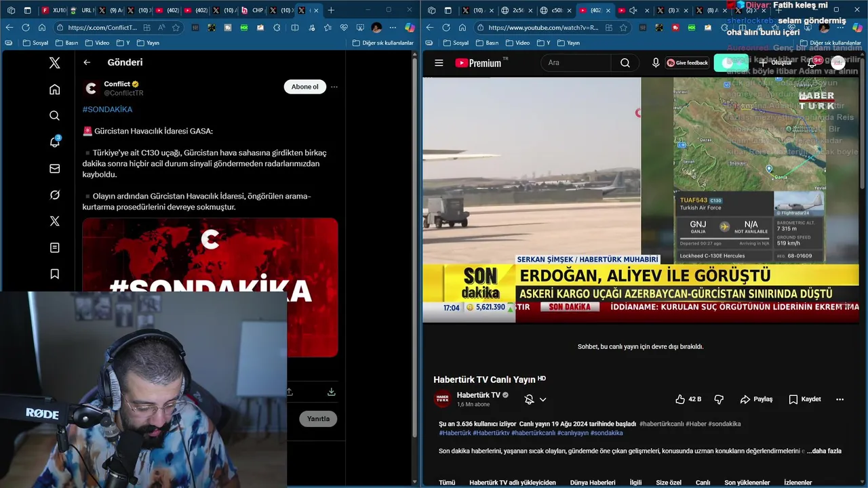Select Tümü filter chip
The image size is (868, 488).
coord(447,483)
